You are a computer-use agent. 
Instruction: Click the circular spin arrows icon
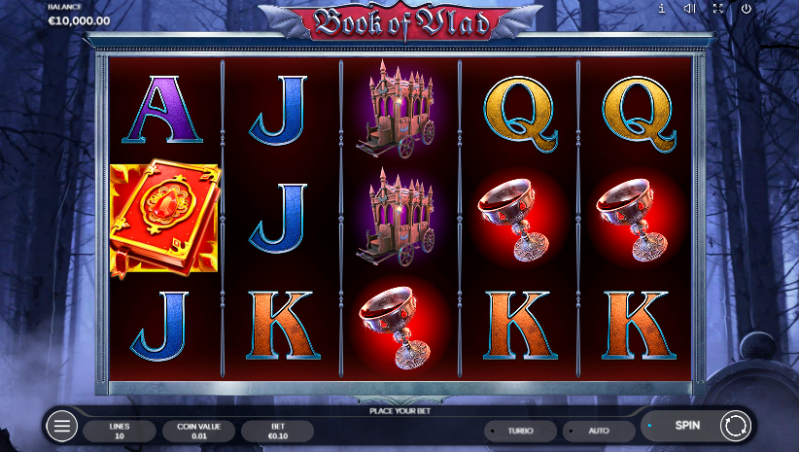point(735,426)
